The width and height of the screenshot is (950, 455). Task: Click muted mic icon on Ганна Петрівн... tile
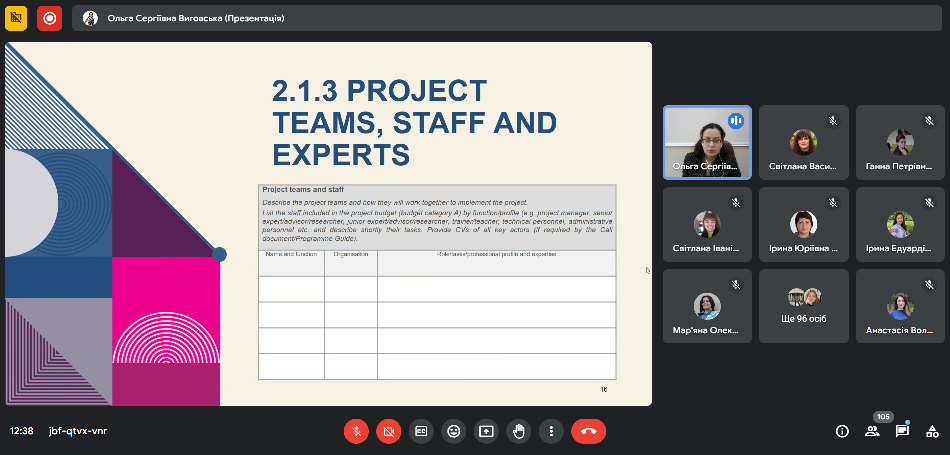pyautogui.click(x=929, y=121)
